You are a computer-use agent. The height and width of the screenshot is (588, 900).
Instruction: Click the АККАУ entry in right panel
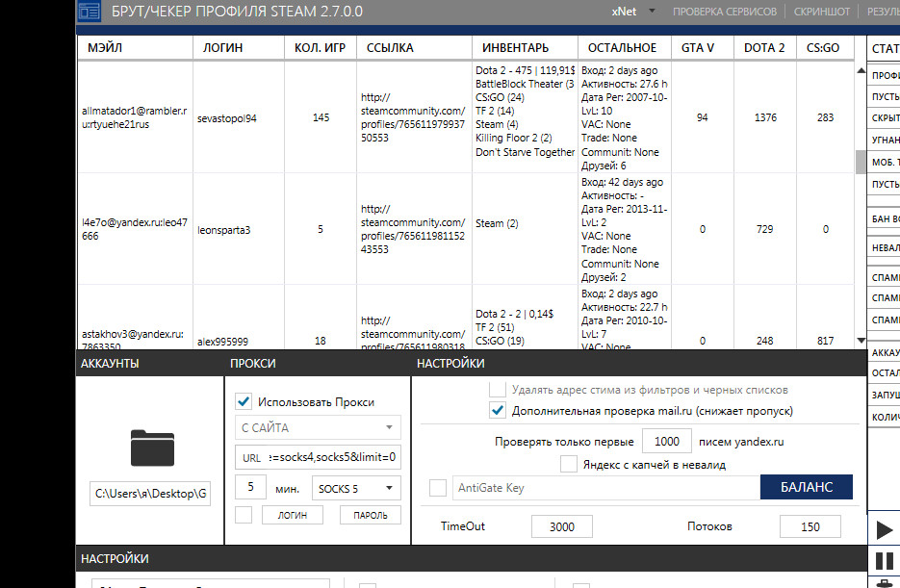tap(884, 353)
